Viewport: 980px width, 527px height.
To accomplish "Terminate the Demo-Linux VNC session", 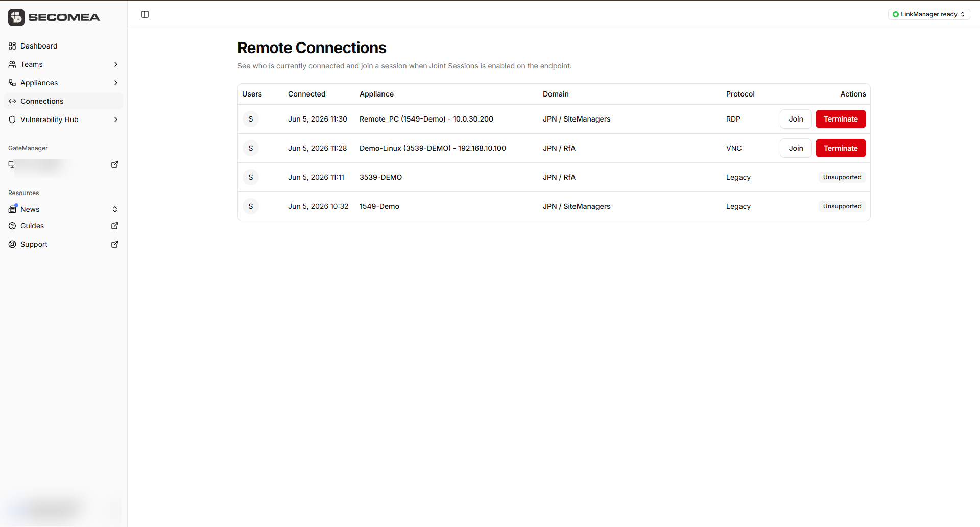I will click(841, 148).
